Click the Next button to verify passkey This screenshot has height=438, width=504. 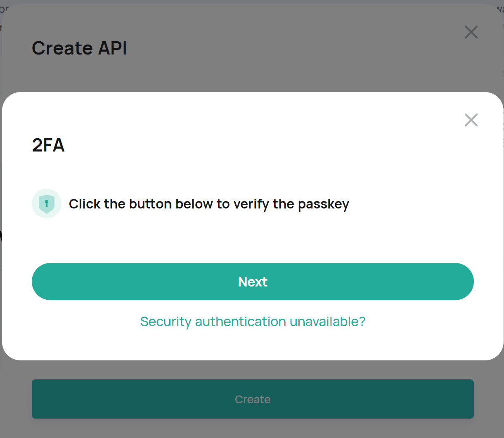pyautogui.click(x=253, y=282)
